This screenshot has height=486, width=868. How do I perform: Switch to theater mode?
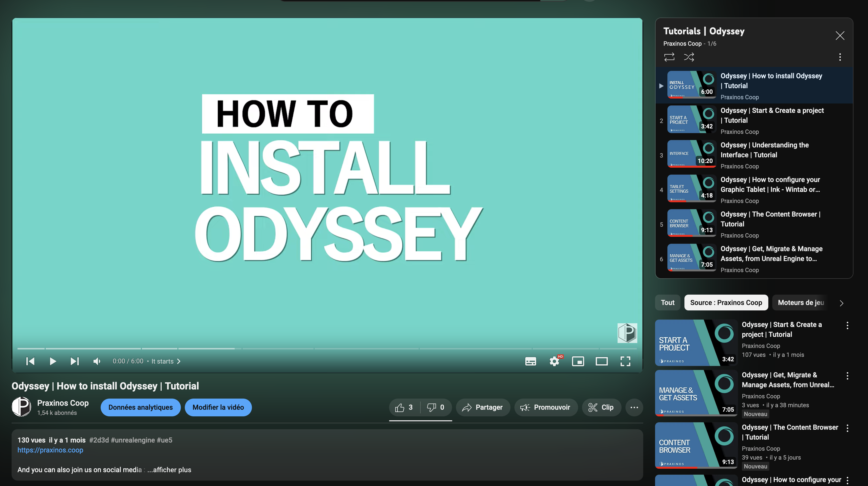[602, 361]
